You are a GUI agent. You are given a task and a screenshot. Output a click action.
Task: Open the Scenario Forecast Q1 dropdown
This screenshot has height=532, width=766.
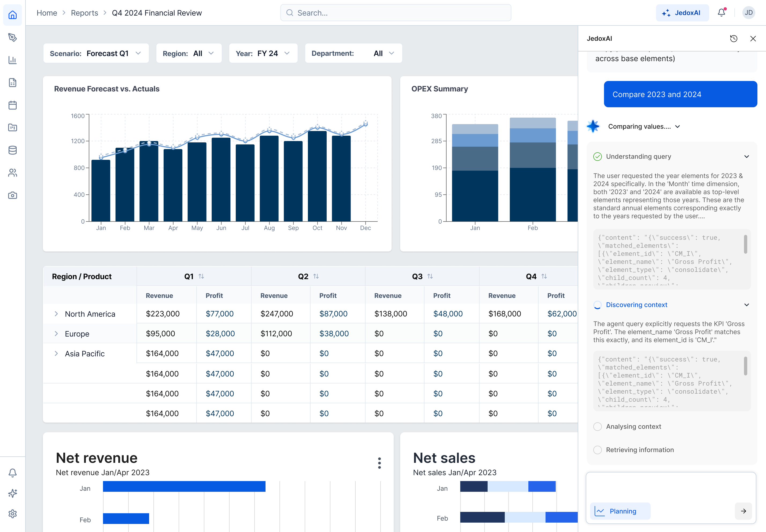(96, 53)
